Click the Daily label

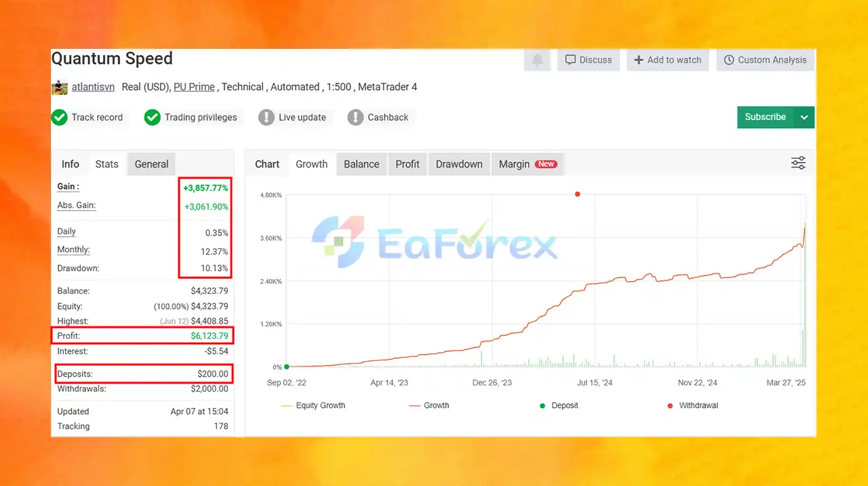point(66,231)
